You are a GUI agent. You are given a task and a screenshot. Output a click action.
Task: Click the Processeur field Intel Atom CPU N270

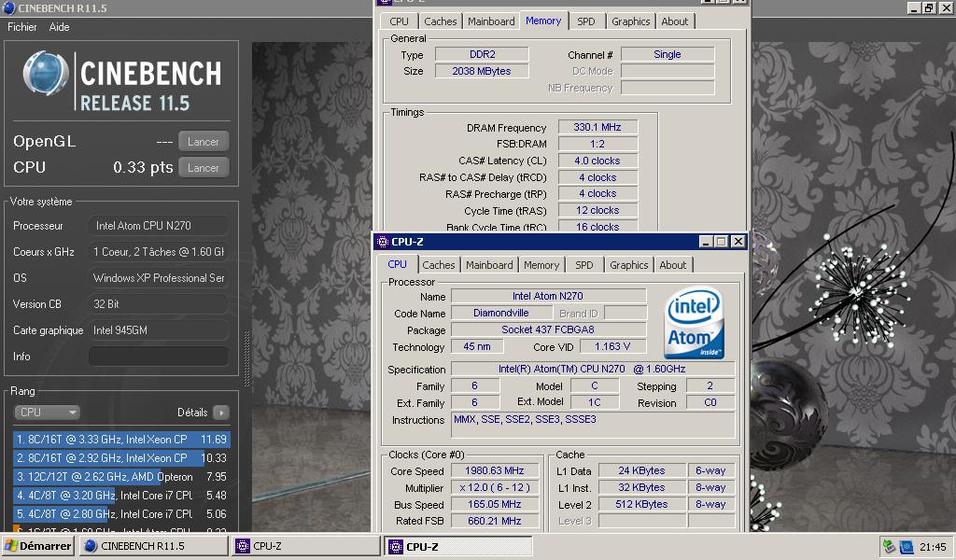click(159, 226)
